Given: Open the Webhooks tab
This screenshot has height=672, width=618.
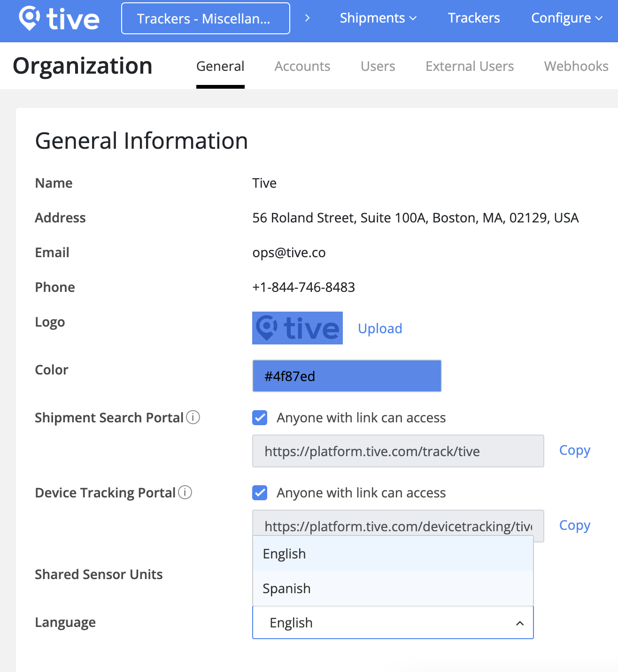Looking at the screenshot, I should [x=576, y=66].
